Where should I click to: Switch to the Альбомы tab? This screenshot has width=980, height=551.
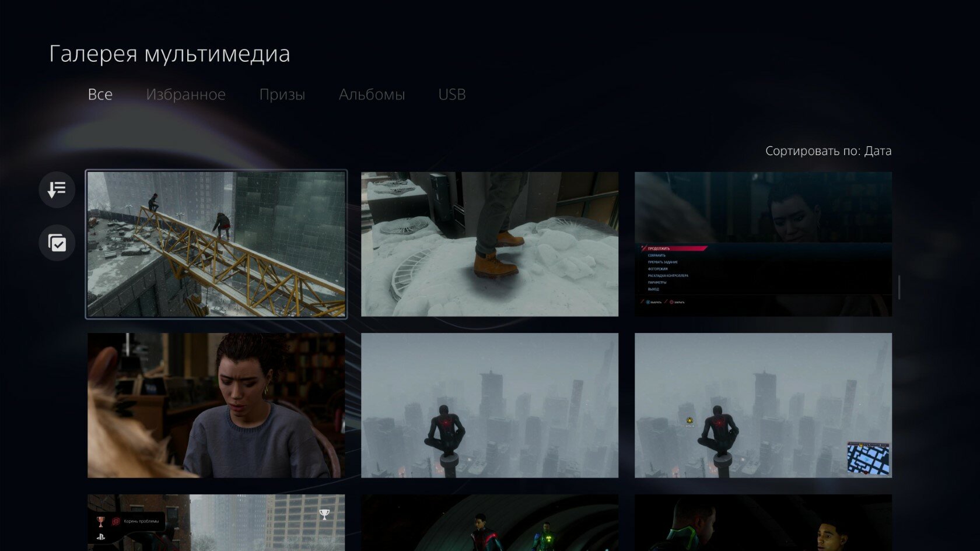click(372, 94)
